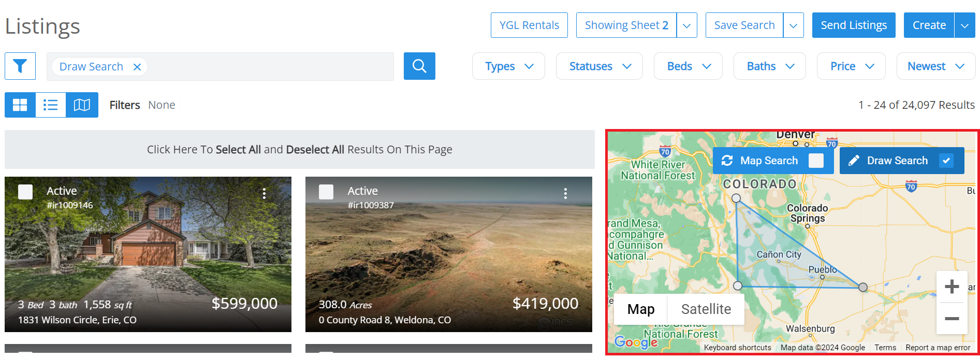The width and height of the screenshot is (980, 358).
Task: Select listing 1831 Wilson Circle checkbox
Action: coord(25,192)
